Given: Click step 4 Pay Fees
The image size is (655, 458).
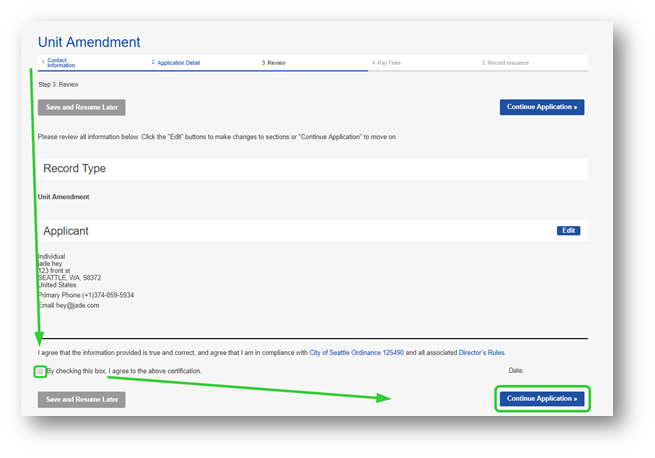Looking at the screenshot, I should pyautogui.click(x=388, y=62).
